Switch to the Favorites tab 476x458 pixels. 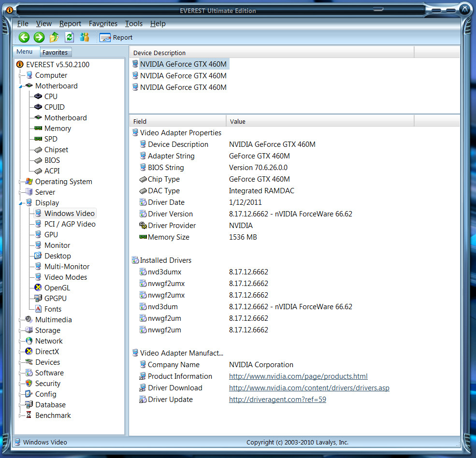(55, 52)
